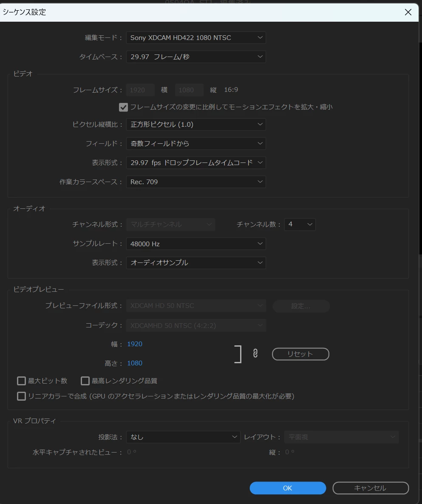Screen dimensions: 422x504
Task: Click the リセット button
Action: point(300,354)
